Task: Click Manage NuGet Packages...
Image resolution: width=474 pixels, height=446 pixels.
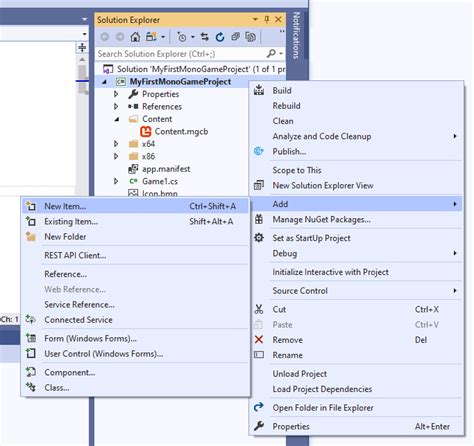Action: pos(356,219)
